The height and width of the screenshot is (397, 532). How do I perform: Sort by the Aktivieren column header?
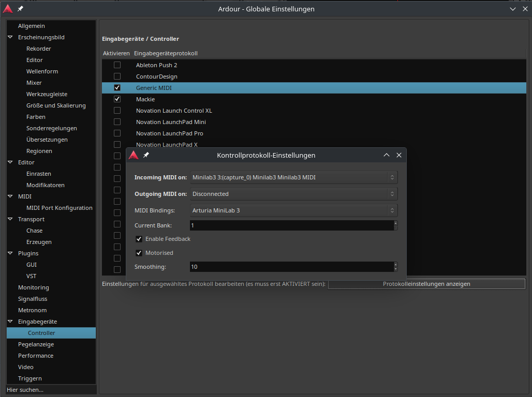click(116, 53)
